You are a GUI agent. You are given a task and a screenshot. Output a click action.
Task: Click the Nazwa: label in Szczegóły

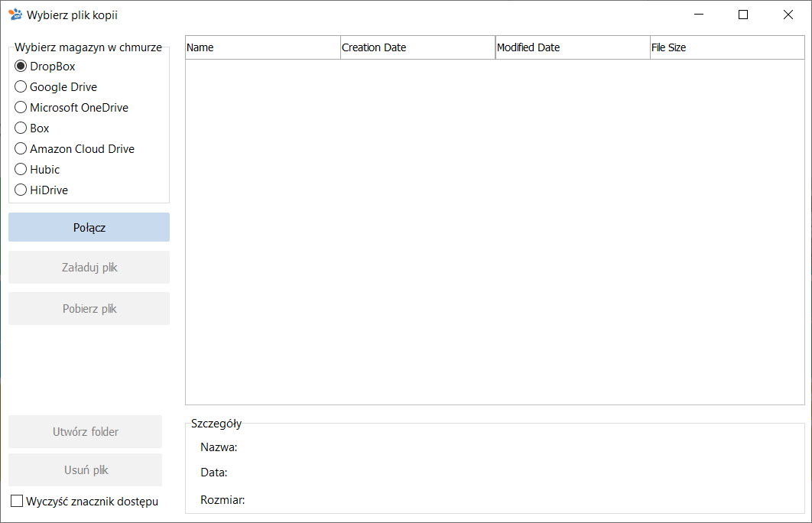tap(219, 447)
